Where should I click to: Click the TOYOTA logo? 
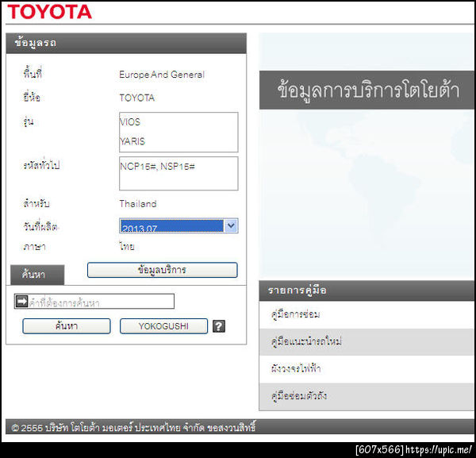(49, 12)
